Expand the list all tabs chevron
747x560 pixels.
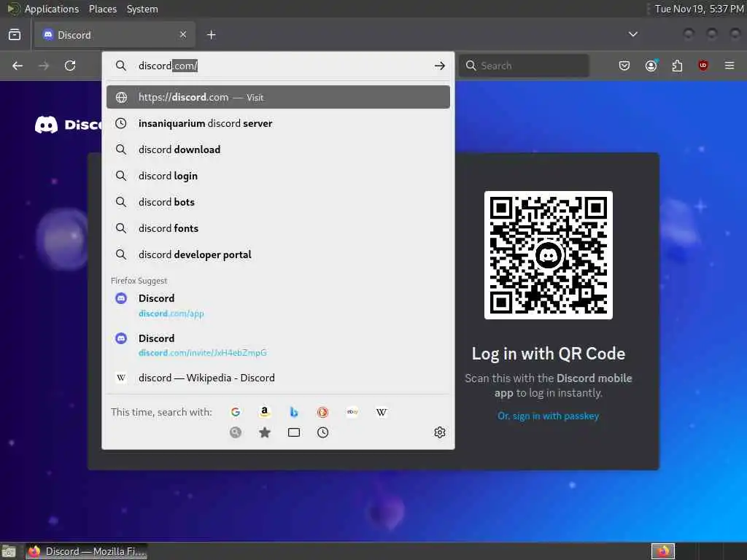(x=632, y=35)
